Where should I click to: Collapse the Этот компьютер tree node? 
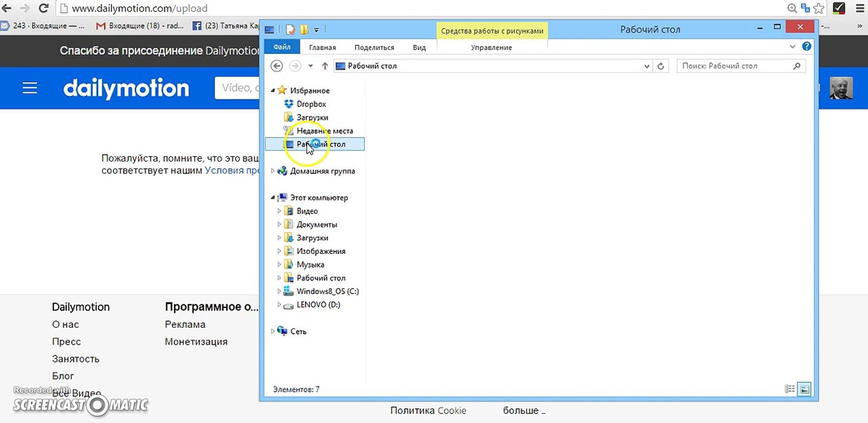[x=273, y=198]
